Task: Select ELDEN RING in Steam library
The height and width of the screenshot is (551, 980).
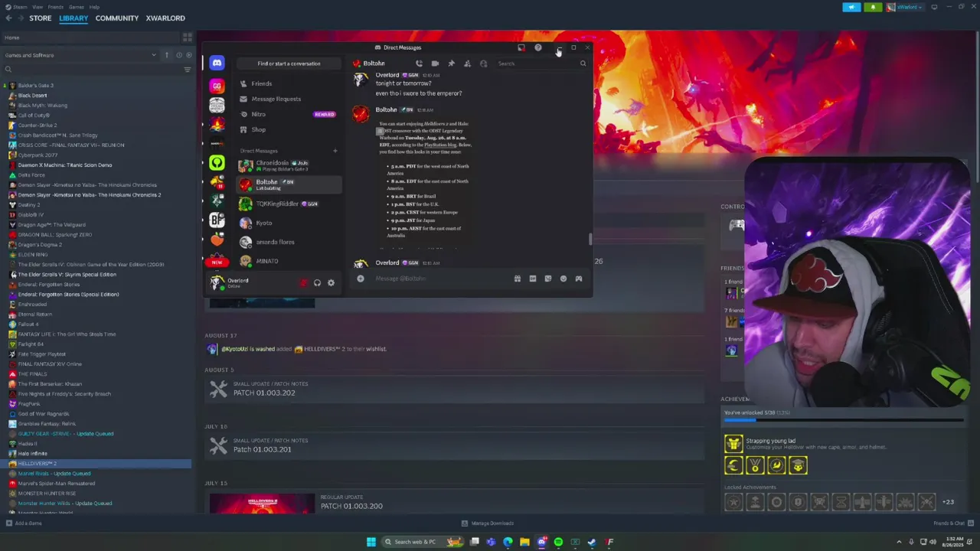Action: 32,254
